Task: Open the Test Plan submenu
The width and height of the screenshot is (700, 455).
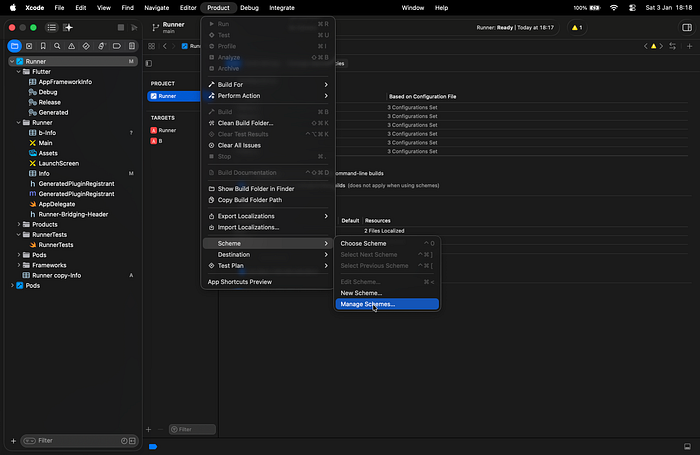Action: (x=268, y=266)
